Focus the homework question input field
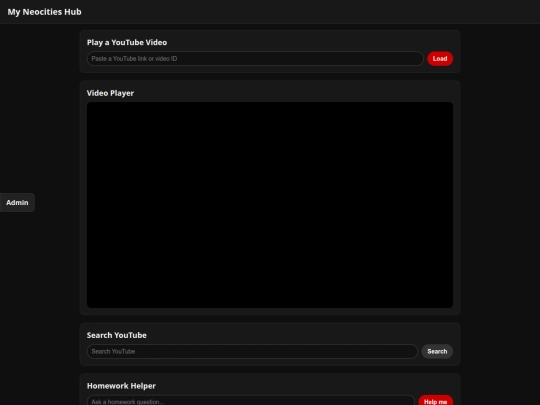The width and height of the screenshot is (540, 405). (x=251, y=401)
